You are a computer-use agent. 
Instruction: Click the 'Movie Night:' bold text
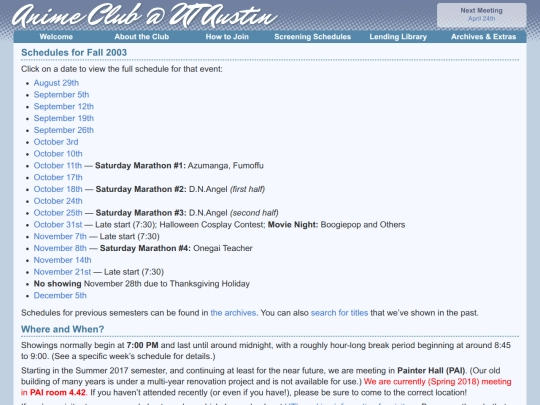pos(293,225)
